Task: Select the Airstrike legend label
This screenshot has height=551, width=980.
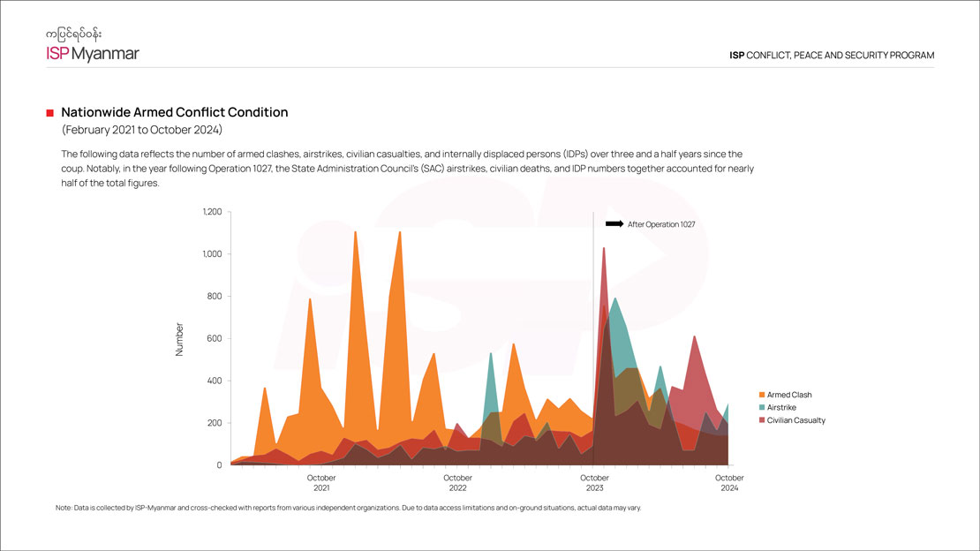Action: click(x=782, y=407)
